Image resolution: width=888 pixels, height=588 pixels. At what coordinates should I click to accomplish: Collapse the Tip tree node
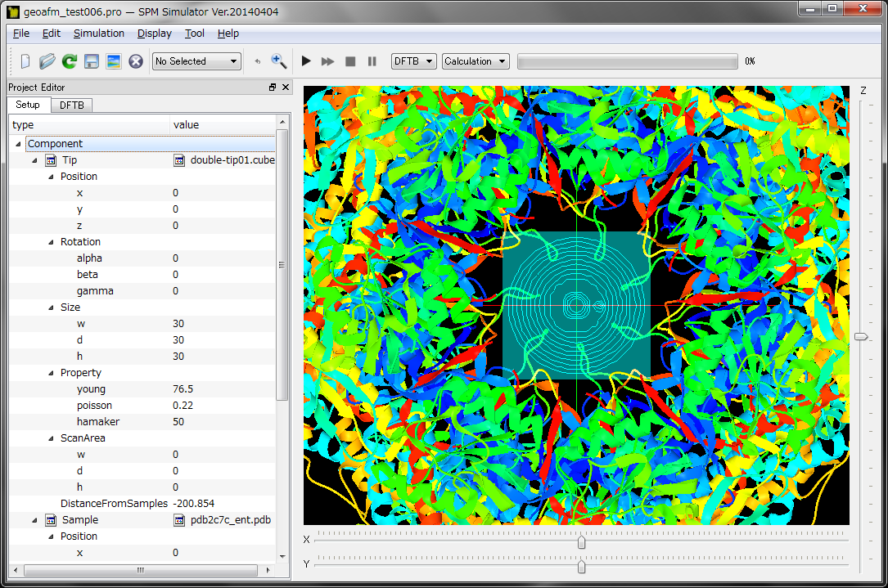point(34,160)
